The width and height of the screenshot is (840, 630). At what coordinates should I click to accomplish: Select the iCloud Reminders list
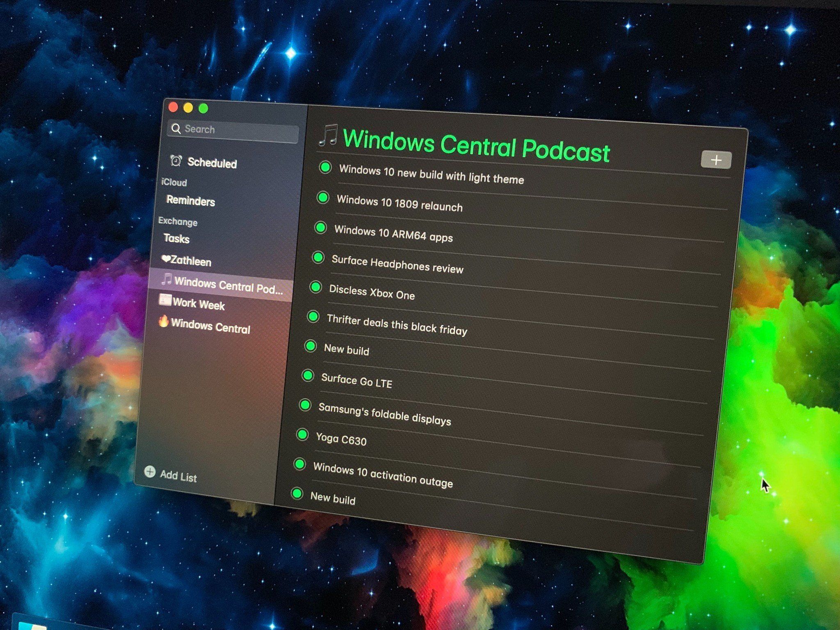coord(191,201)
